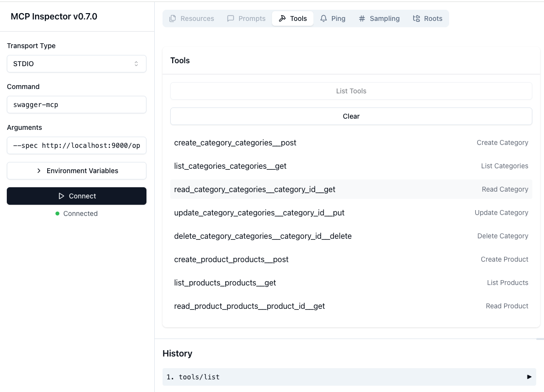Viewport: 544px width, 392px height.
Task: Switch to the Prompts tab
Action: click(x=246, y=18)
